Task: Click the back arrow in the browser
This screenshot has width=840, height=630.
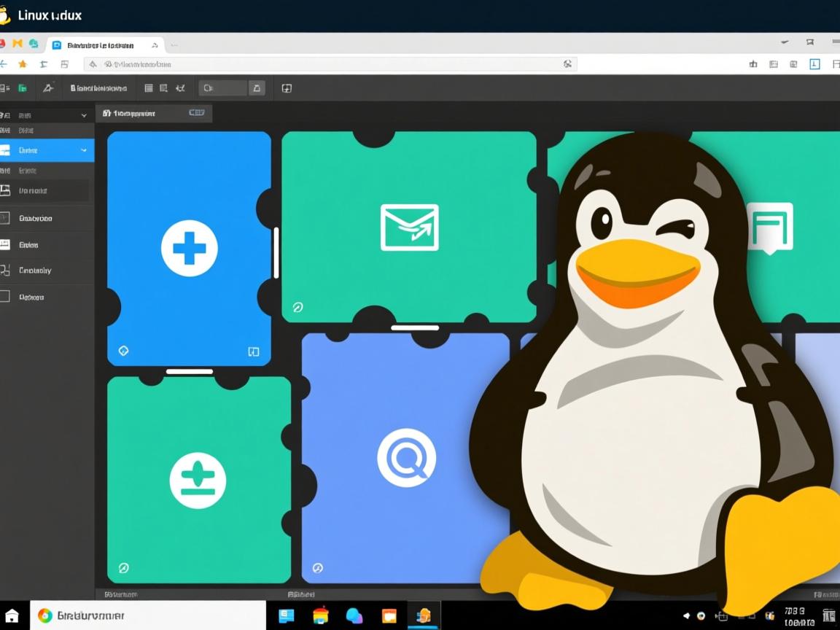Action: [6, 64]
